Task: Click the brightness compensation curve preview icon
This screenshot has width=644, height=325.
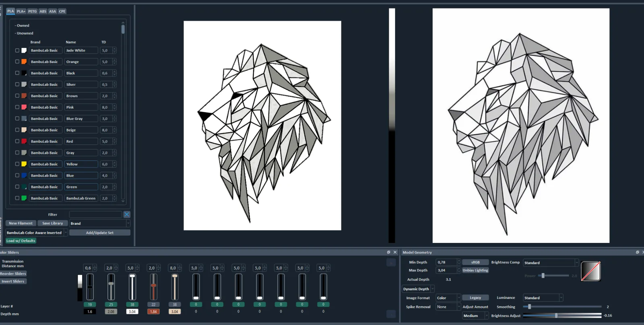Action: point(590,271)
